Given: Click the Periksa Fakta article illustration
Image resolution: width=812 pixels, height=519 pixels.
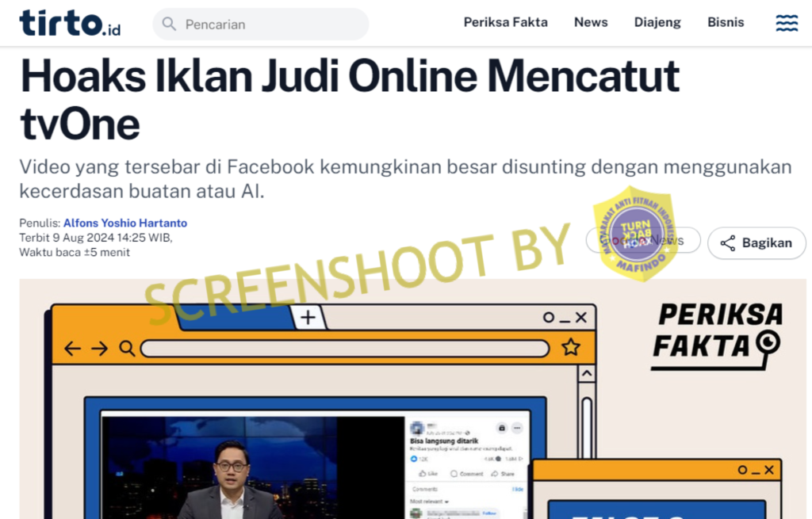Looking at the screenshot, I should coord(412,399).
